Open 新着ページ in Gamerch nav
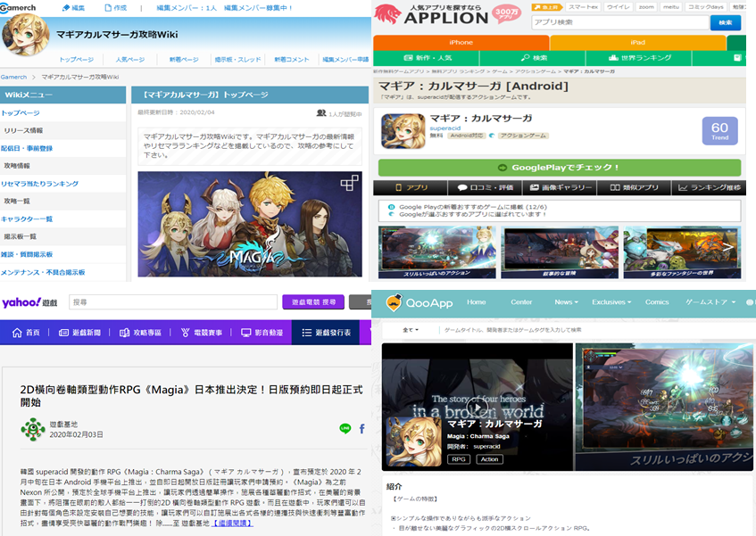 [x=184, y=60]
